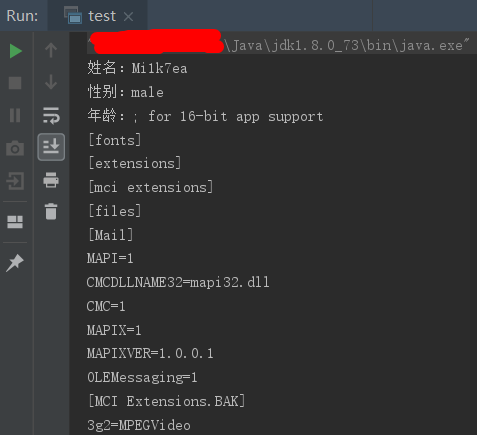The height and width of the screenshot is (435, 477).
Task: Click the Restore Layout icon
Action: coord(15,222)
